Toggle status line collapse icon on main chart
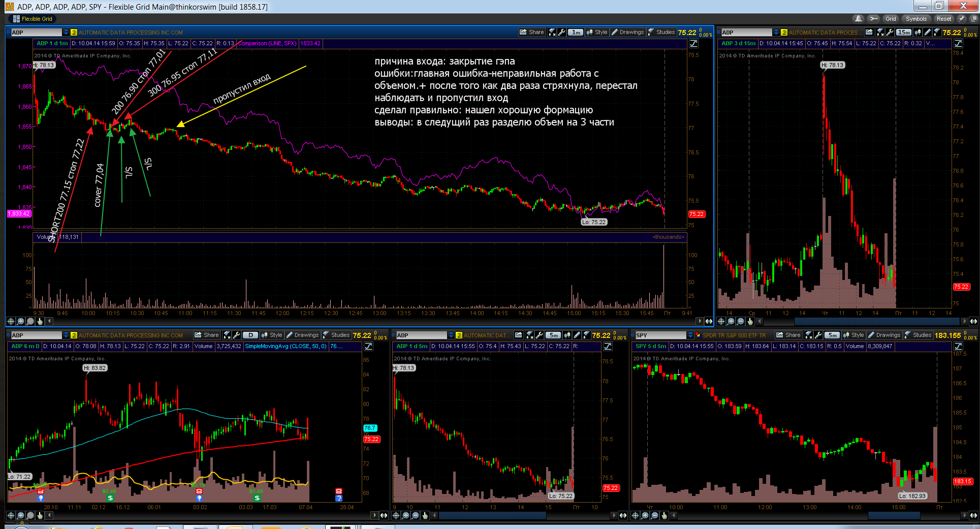Screen dimensions: 980x529 (x=693, y=44)
